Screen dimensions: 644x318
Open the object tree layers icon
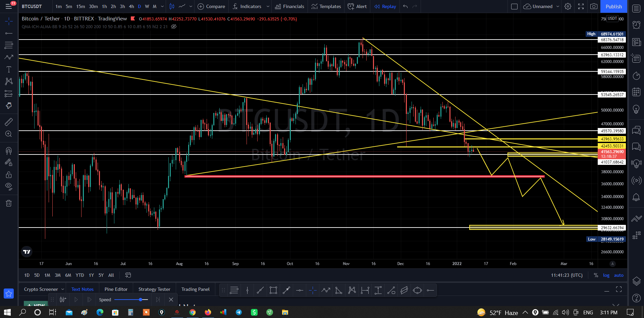point(636,281)
